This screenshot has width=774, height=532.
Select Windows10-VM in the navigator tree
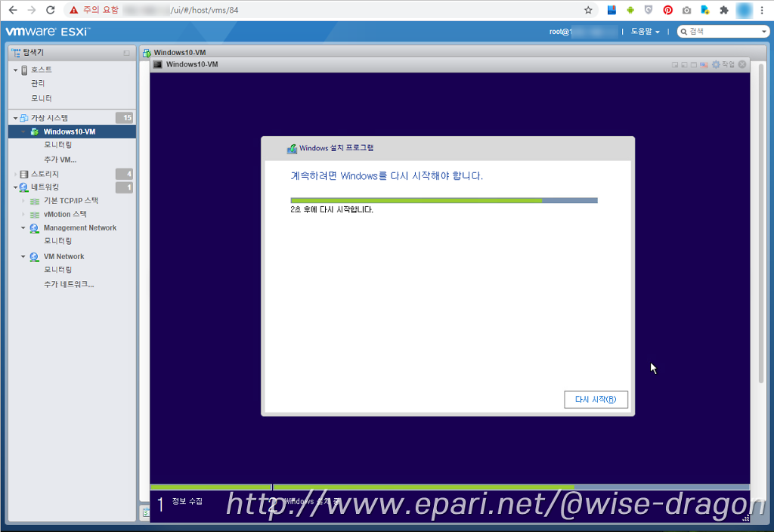click(x=69, y=131)
